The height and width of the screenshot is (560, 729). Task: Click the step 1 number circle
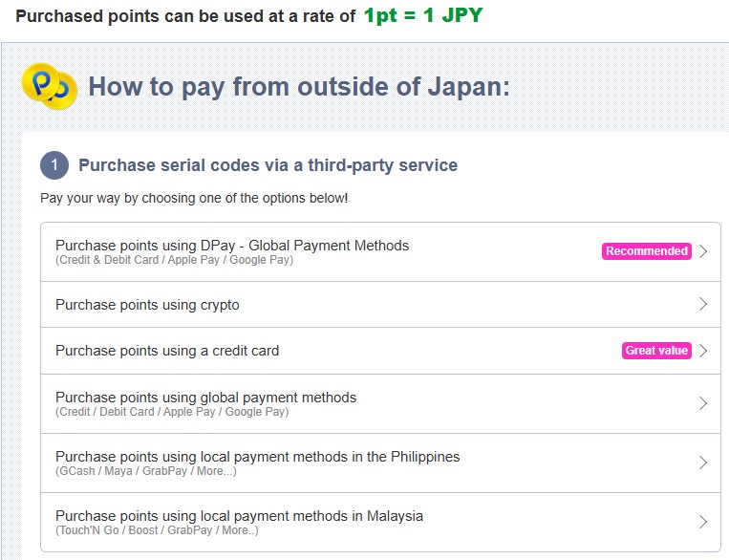tap(54, 165)
